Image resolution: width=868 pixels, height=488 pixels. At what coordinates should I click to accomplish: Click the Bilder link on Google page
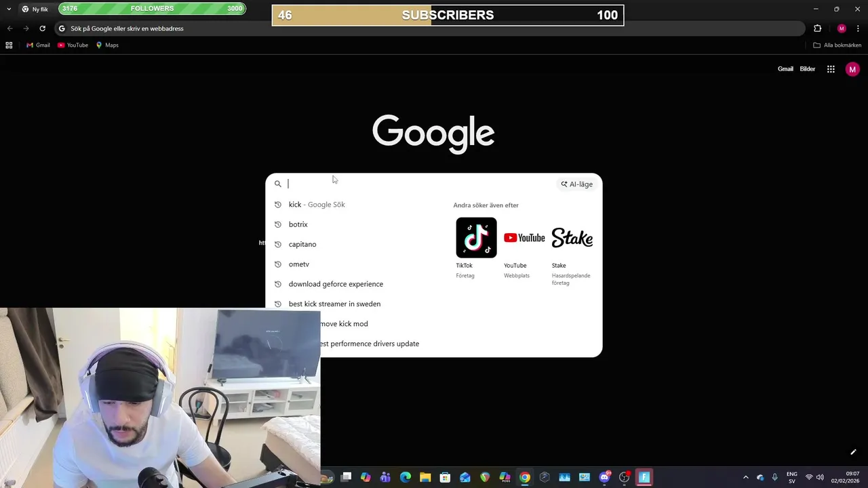point(808,69)
